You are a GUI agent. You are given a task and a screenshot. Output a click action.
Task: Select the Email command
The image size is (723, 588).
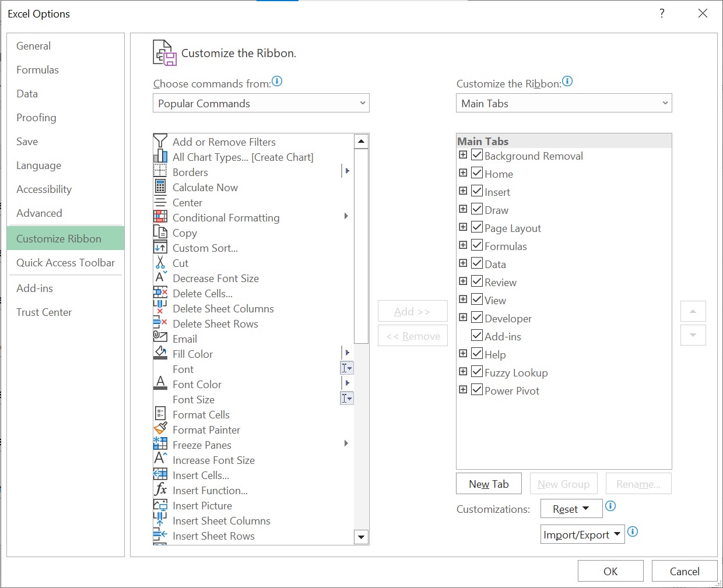[x=184, y=339]
